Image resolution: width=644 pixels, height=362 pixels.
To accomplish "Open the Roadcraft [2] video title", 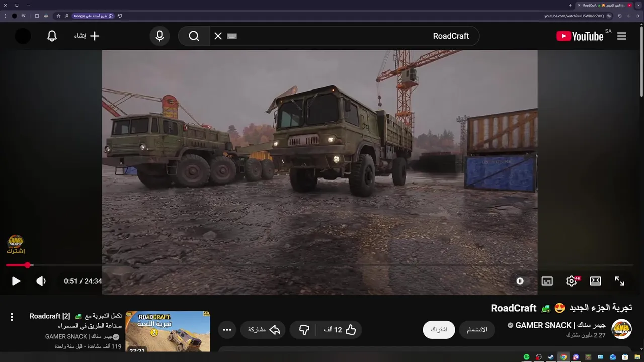I will pyautogui.click(x=75, y=321).
